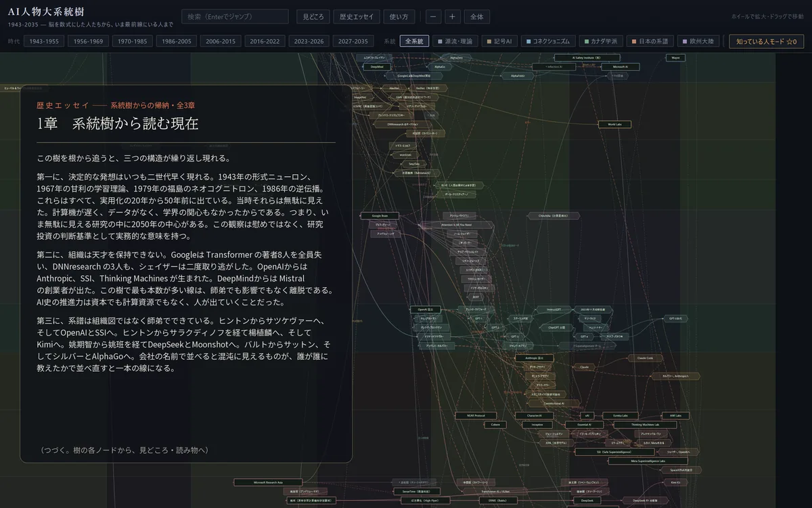The image size is (812, 508).
Task: Jump to the 2006-2015 era
Action: (221, 41)
